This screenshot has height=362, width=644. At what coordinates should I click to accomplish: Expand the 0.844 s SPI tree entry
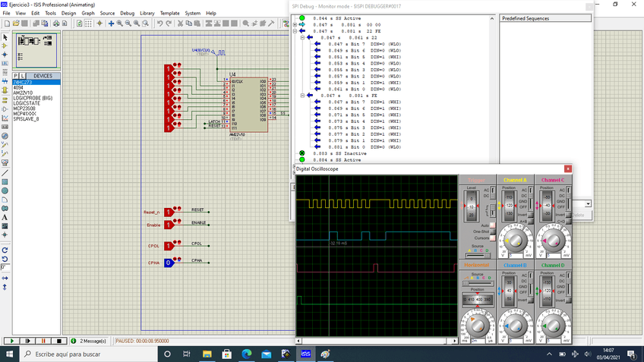click(295, 24)
